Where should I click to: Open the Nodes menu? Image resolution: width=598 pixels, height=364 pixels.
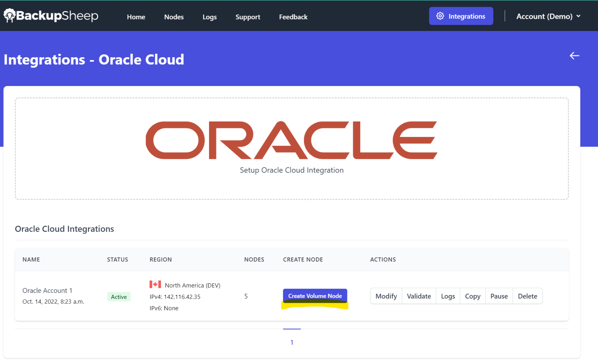[x=174, y=17]
